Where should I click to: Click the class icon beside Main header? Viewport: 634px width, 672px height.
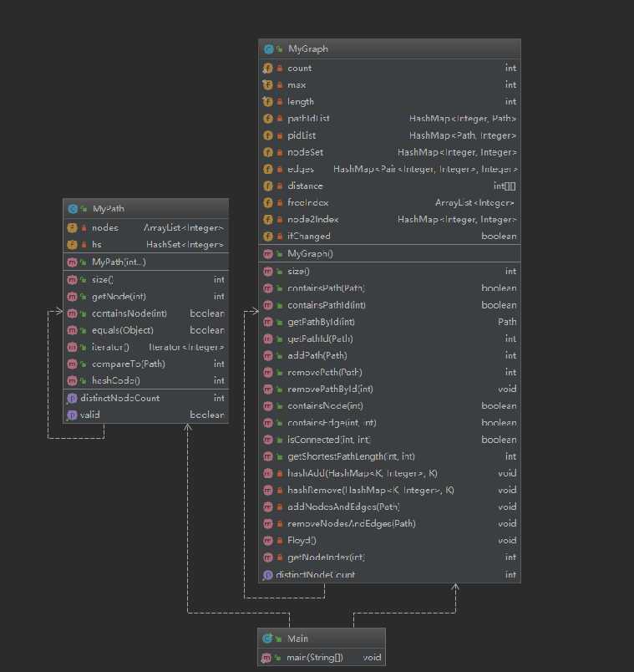[268, 639]
